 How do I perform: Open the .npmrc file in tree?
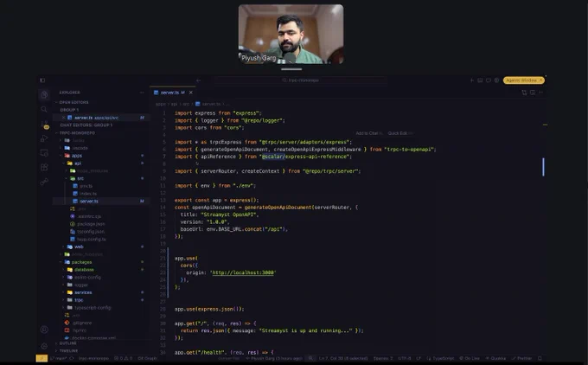coord(80,330)
